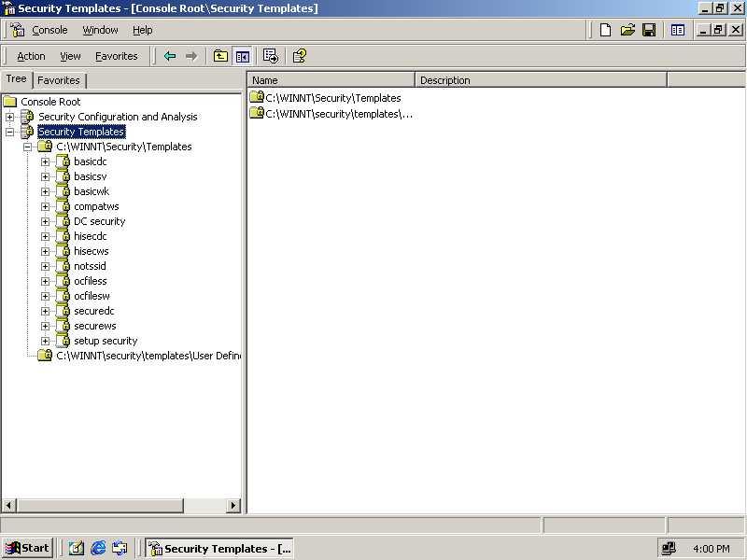Select the securedc template in the tree
Screen dimensions: 747x560
point(93,311)
